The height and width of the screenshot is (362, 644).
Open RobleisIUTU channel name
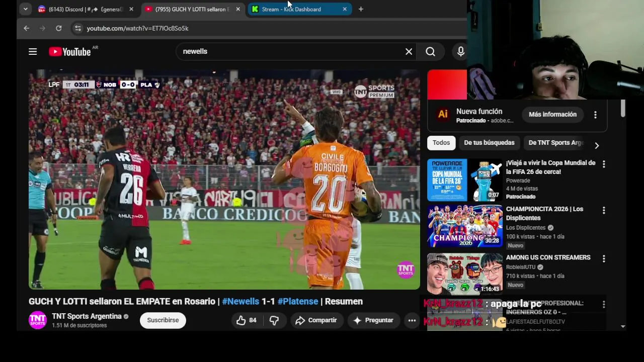pos(521,267)
